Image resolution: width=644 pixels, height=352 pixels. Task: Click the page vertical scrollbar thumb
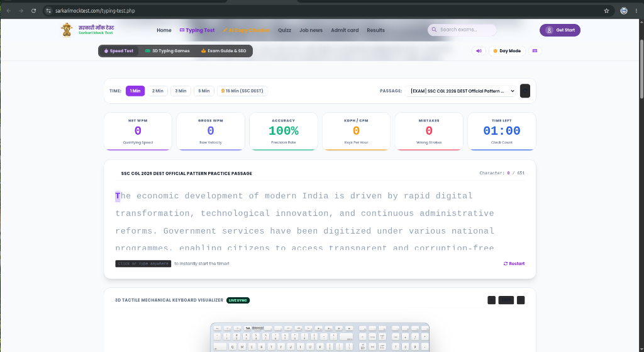click(x=641, y=69)
